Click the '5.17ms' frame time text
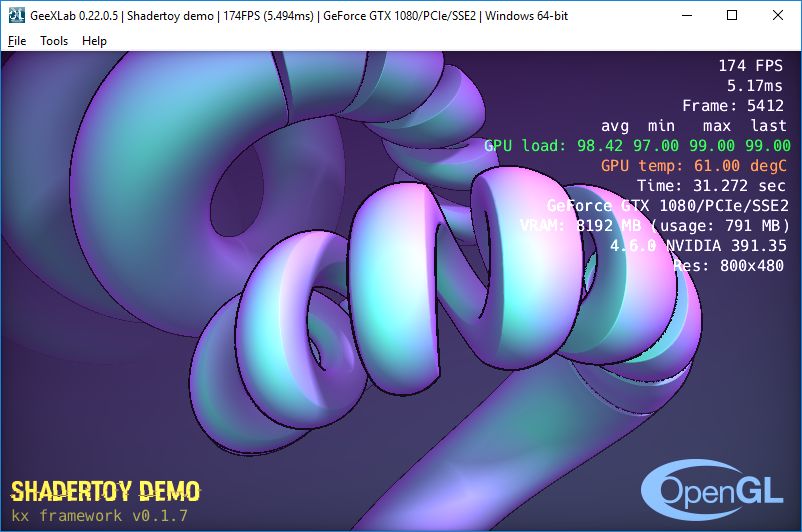Image resolution: width=802 pixels, height=532 pixels. (x=755, y=86)
